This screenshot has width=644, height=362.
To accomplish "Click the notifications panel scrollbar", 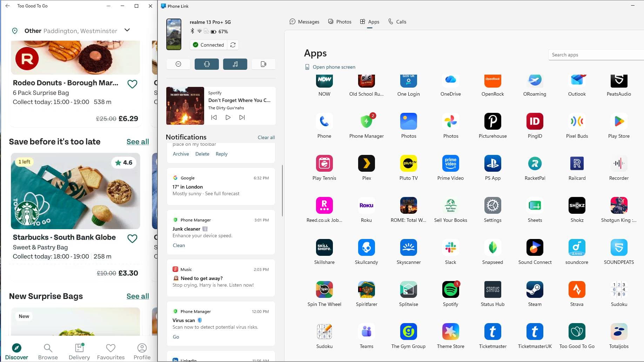I will pos(282,190).
